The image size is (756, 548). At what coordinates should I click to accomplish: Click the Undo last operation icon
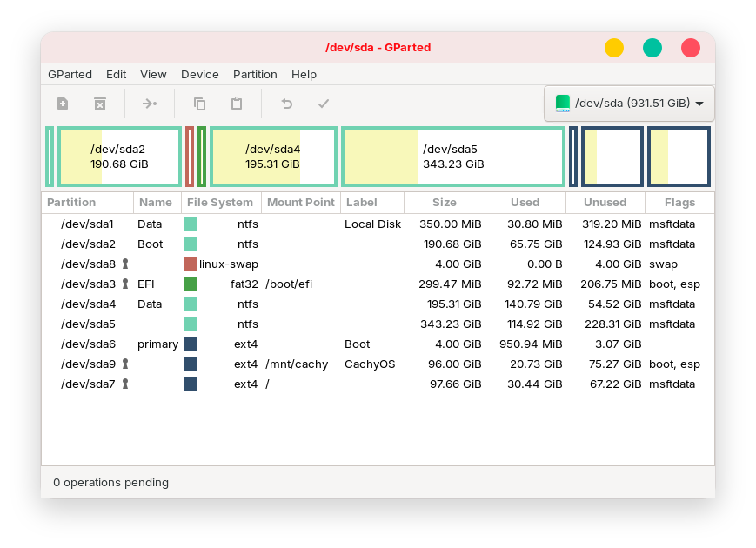[x=286, y=104]
